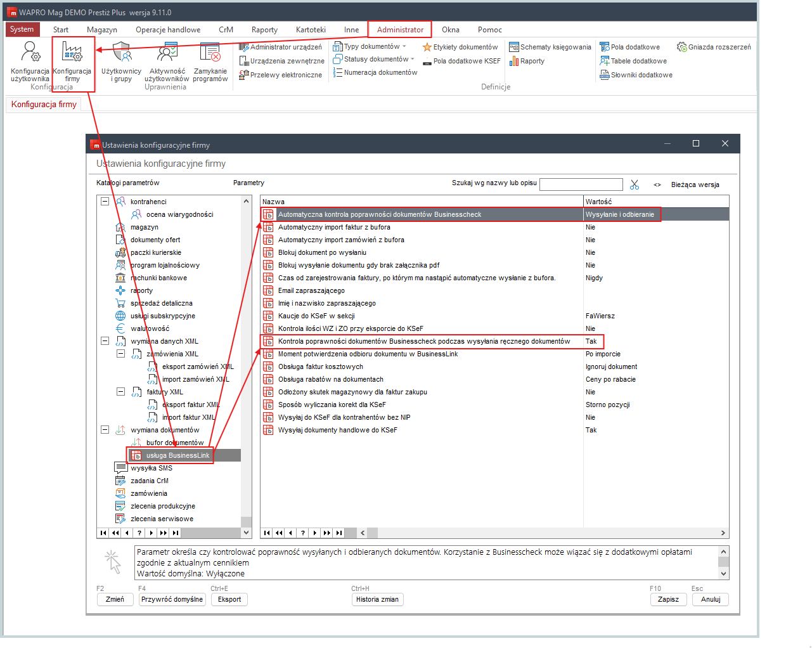Open Raporty in Definicje ribbon group
The height and width of the screenshot is (648, 812).
tap(527, 61)
